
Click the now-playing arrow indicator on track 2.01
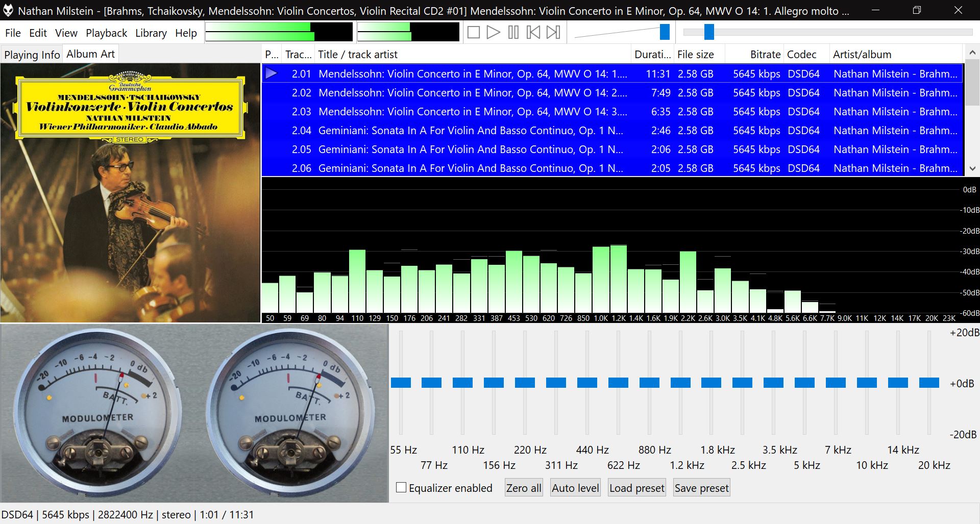[272, 73]
